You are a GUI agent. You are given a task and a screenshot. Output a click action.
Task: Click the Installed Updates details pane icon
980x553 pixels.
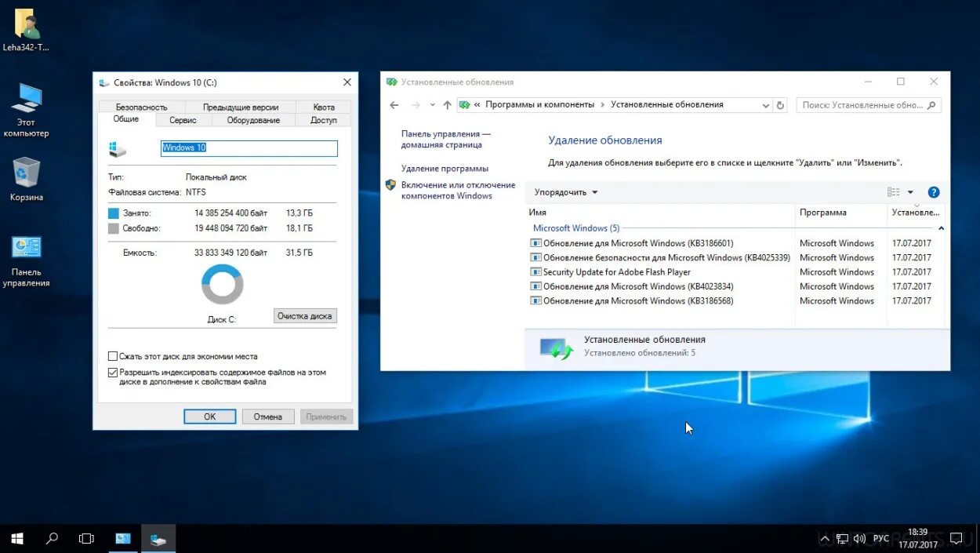(x=557, y=347)
